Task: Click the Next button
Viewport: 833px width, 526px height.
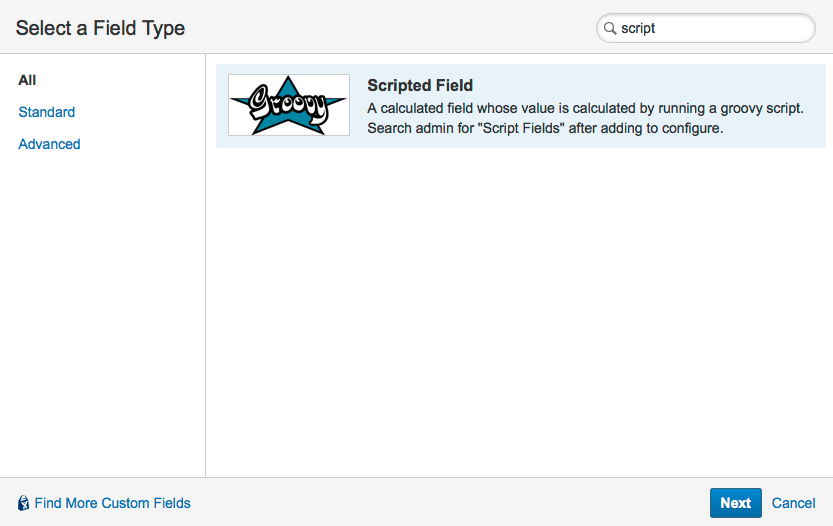Action: click(x=736, y=503)
